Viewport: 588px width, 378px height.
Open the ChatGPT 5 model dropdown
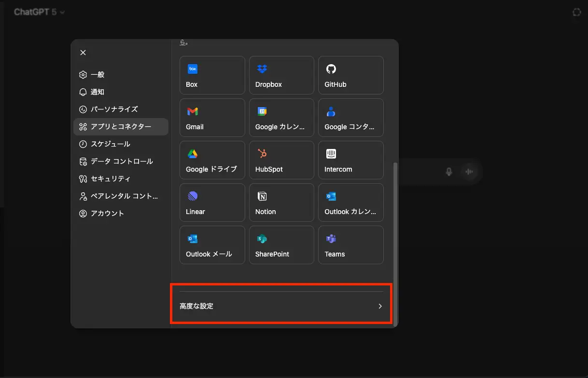(40, 12)
